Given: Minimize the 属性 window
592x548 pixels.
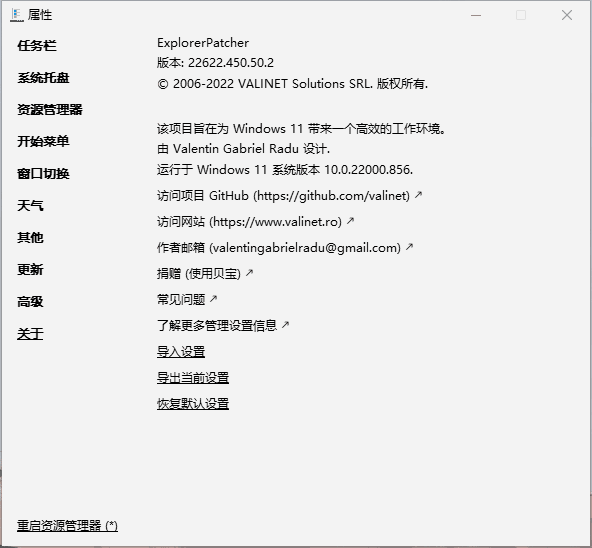Looking at the screenshot, I should point(476,15).
